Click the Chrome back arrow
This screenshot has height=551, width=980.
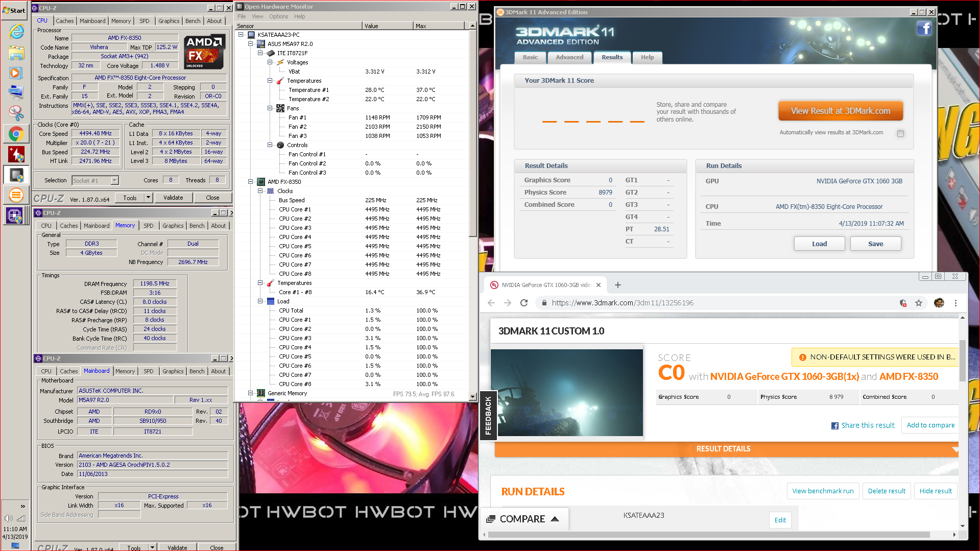point(491,303)
